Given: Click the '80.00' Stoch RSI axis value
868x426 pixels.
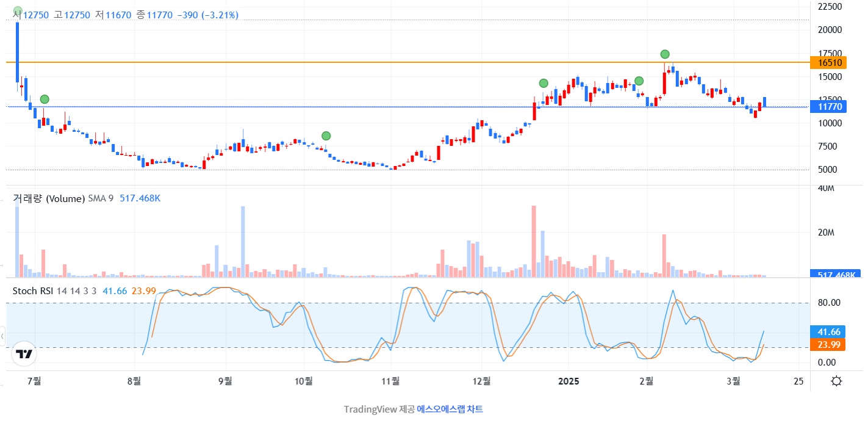Looking at the screenshot, I should click(x=828, y=303).
